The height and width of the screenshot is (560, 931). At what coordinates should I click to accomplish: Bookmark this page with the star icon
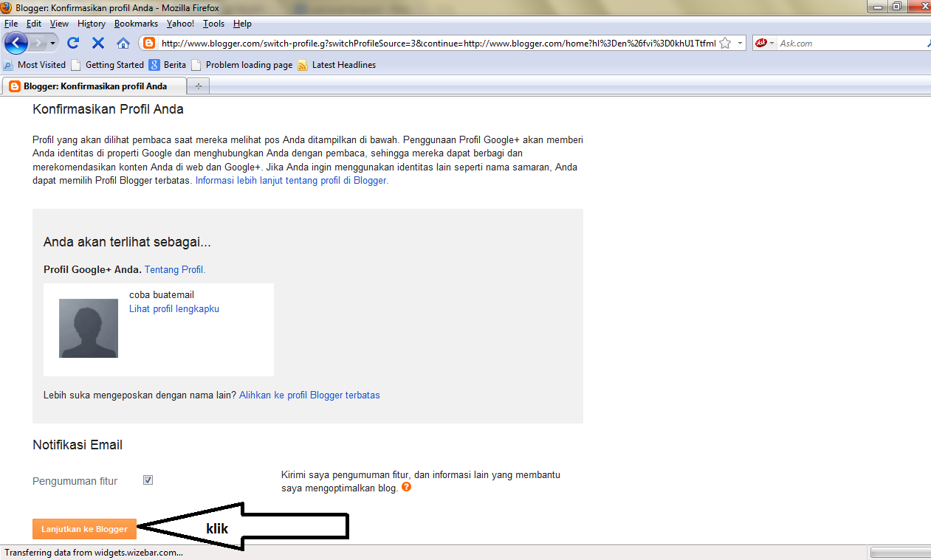(725, 43)
